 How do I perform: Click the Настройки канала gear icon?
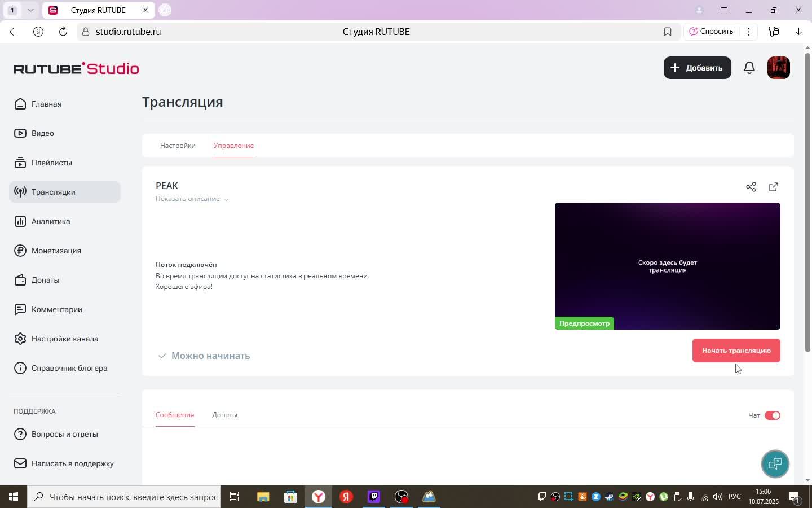point(20,339)
